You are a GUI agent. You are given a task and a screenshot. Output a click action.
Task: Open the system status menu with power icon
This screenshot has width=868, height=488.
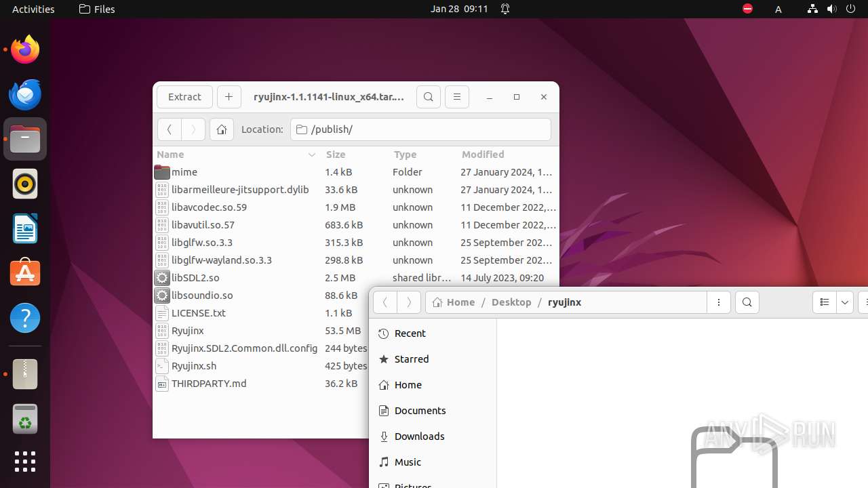click(x=831, y=9)
